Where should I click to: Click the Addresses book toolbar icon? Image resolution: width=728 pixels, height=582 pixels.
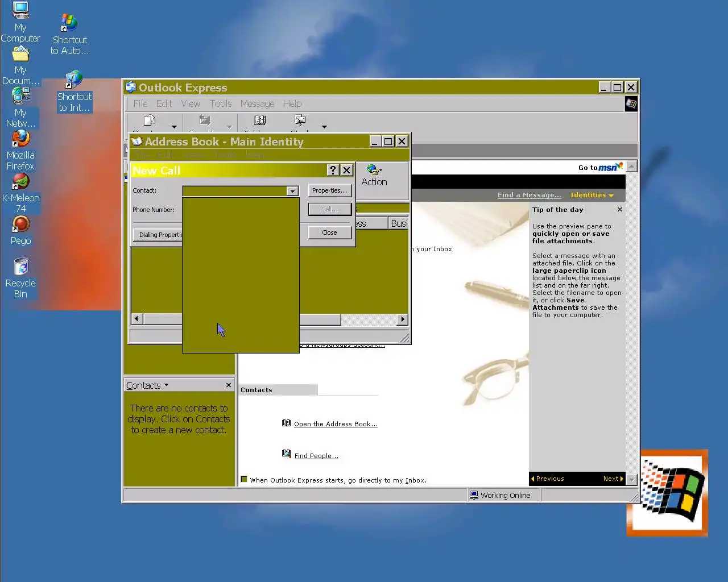[260, 120]
